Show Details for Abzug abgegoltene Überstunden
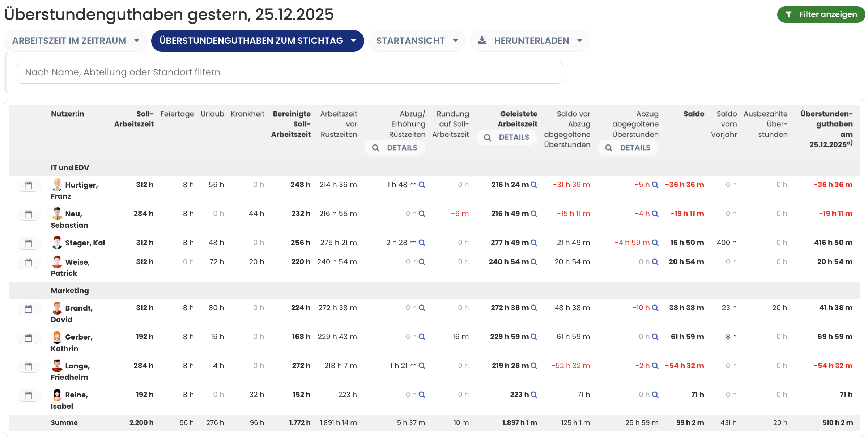Image resolution: width=868 pixels, height=438 pixels. pos(628,148)
